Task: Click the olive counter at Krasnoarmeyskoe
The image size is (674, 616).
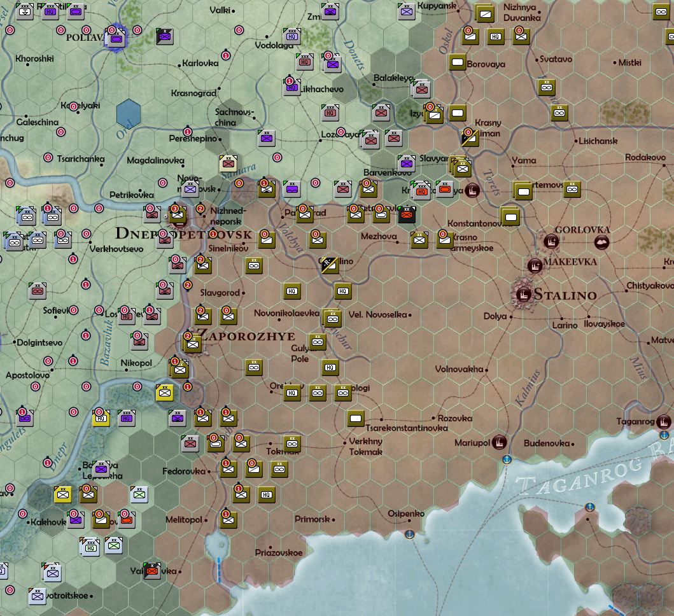Action: 445,240
